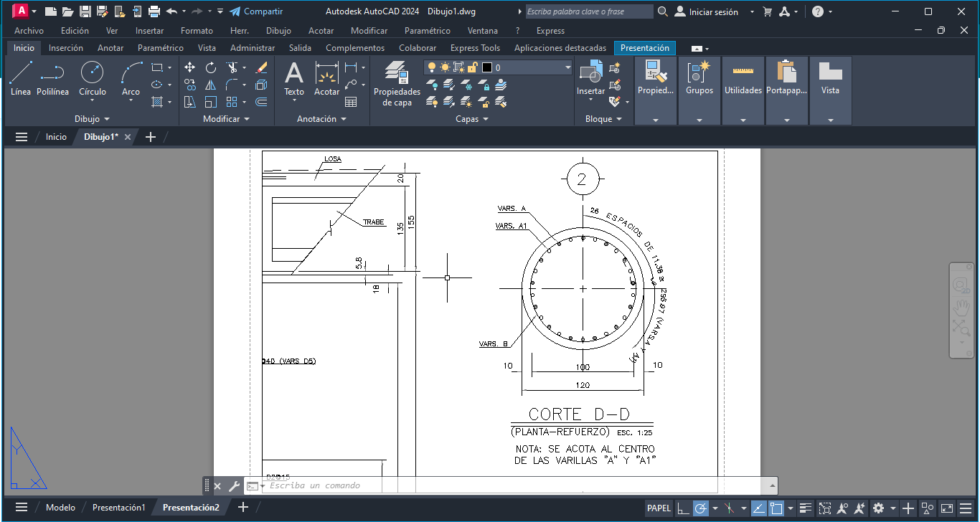Click the Rotate tool icon
The image size is (980, 522).
pyautogui.click(x=211, y=67)
